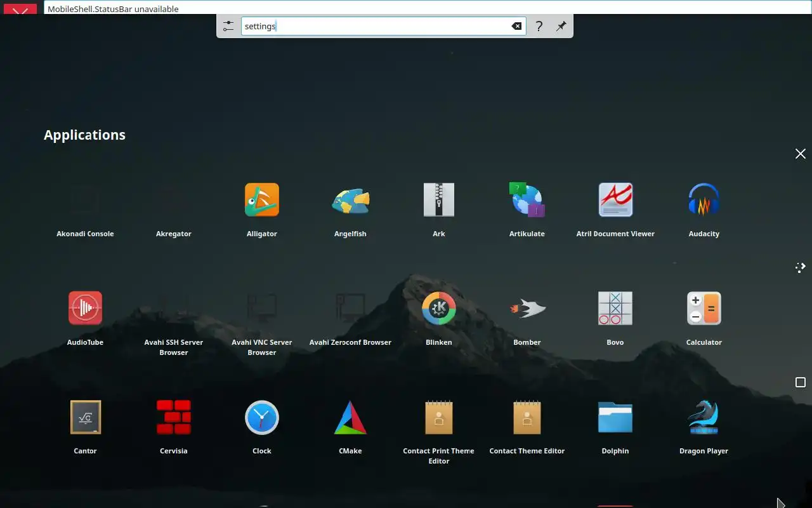Launch the Calculator icon

click(x=704, y=308)
